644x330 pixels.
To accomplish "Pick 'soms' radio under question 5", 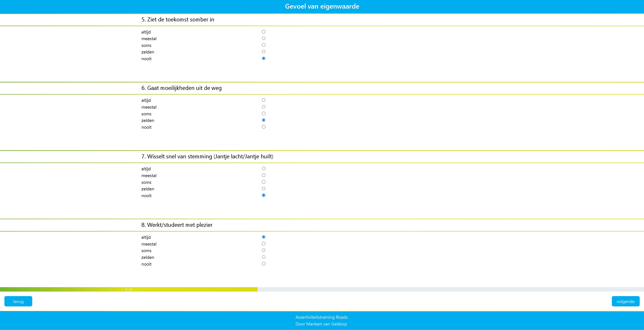I will (x=264, y=45).
